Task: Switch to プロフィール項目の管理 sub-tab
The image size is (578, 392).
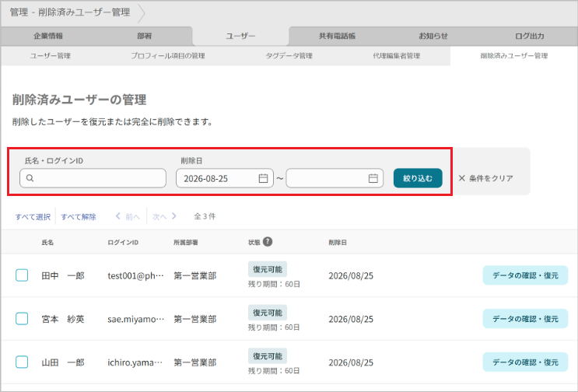Action: coord(168,56)
